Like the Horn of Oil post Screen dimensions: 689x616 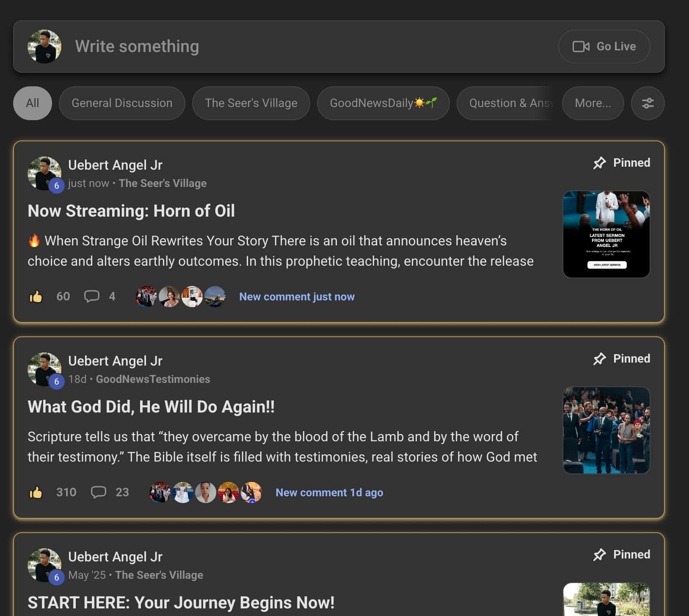[x=36, y=297]
